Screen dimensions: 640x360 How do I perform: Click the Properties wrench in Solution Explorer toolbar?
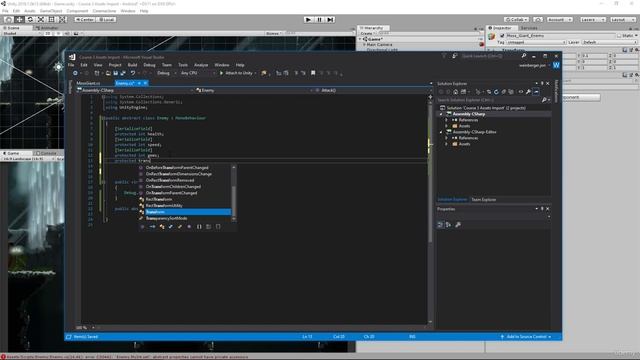(528, 92)
